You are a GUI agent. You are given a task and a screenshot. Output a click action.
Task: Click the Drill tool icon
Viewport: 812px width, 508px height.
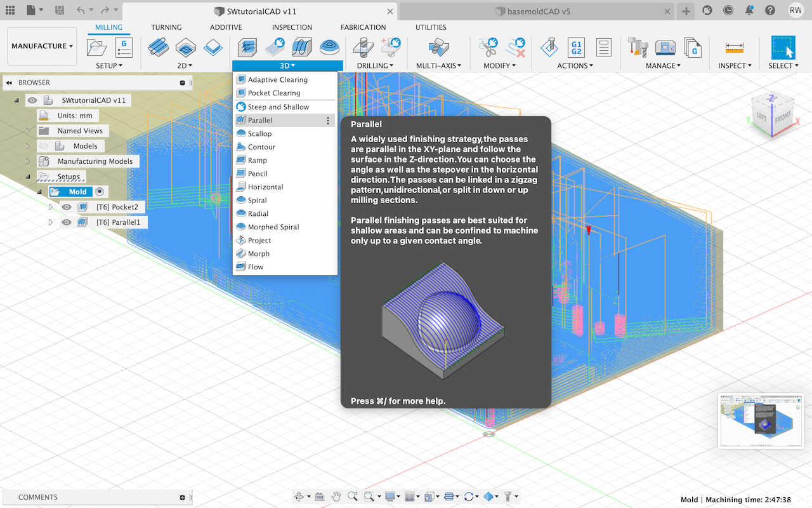[362, 48]
